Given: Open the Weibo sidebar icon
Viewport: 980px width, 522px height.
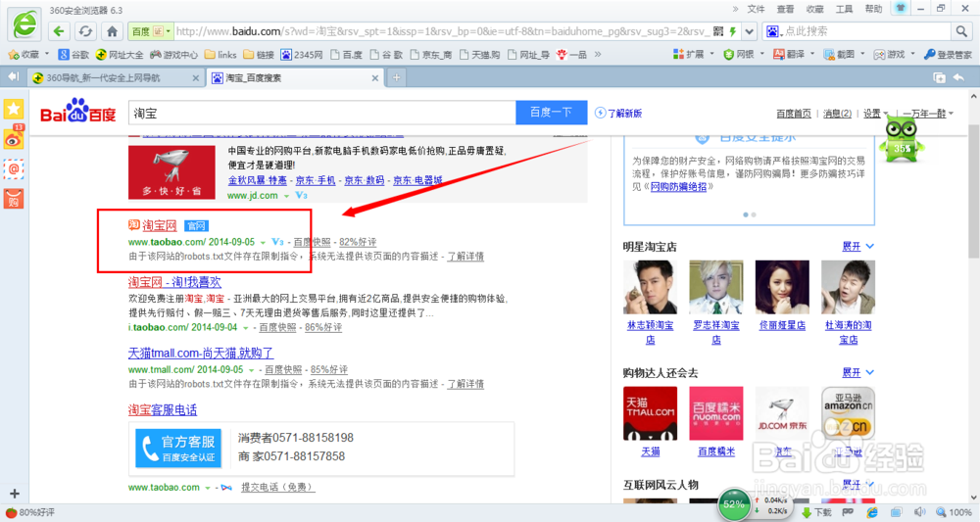Looking at the screenshot, I should point(14,139).
